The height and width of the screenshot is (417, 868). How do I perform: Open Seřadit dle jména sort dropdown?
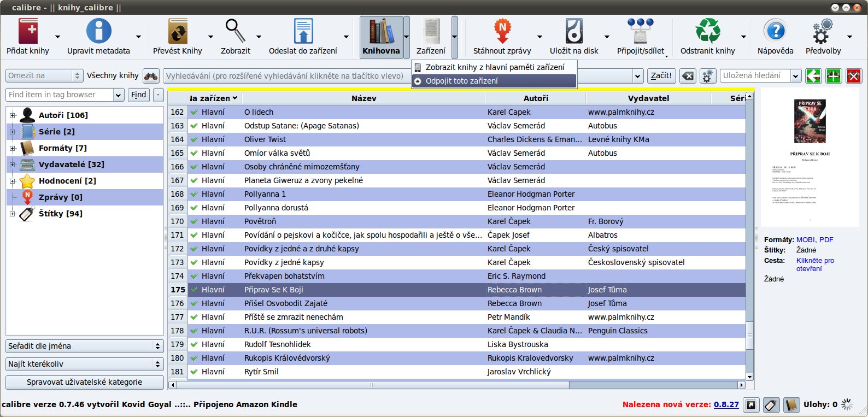pyautogui.click(x=85, y=346)
